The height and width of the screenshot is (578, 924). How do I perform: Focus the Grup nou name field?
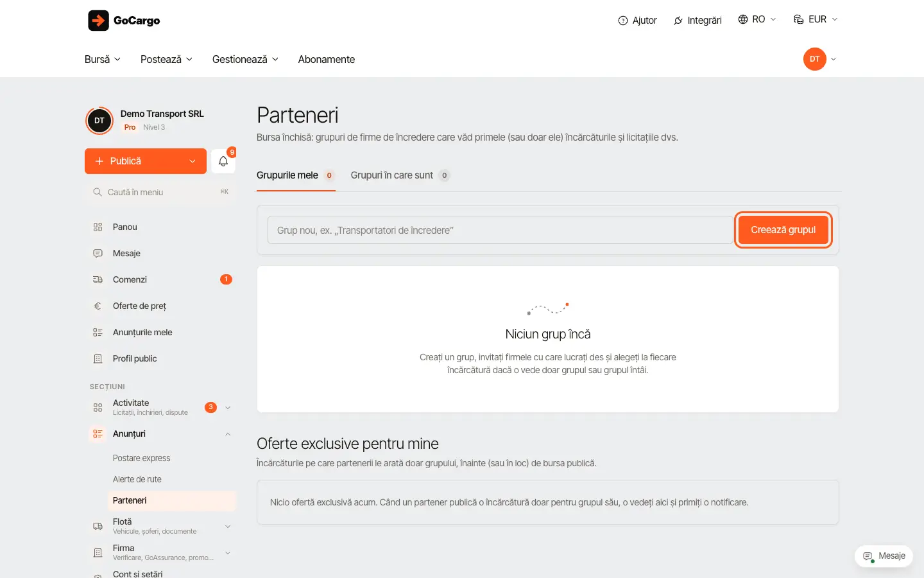coord(501,230)
